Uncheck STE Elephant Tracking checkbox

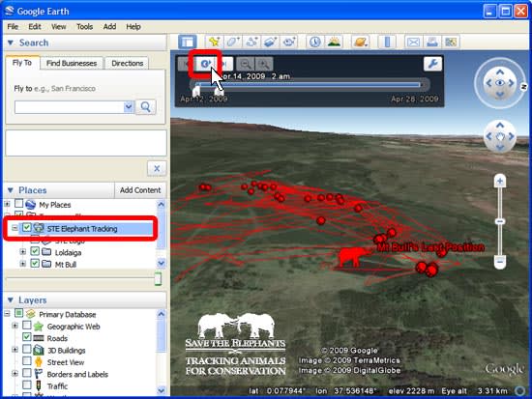point(26,228)
